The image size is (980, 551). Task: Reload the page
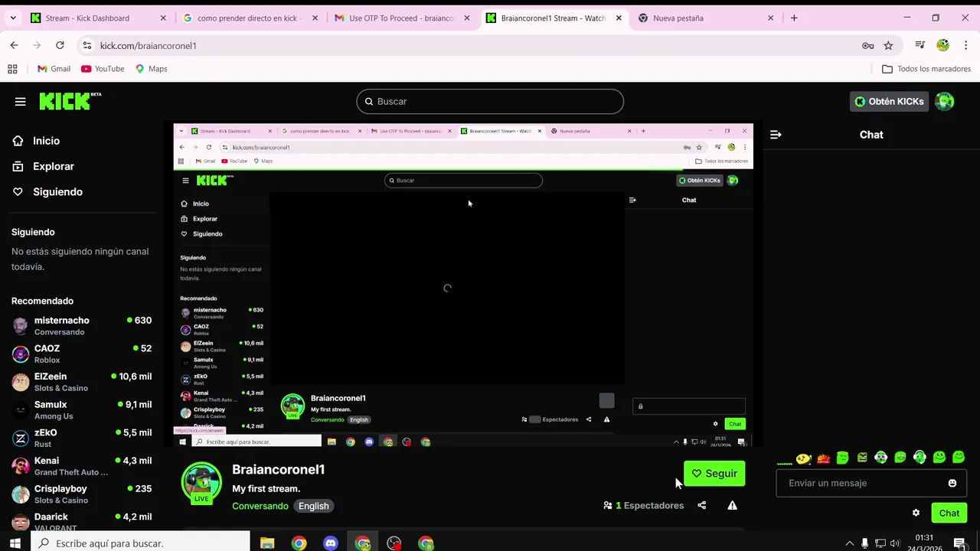click(x=60, y=45)
